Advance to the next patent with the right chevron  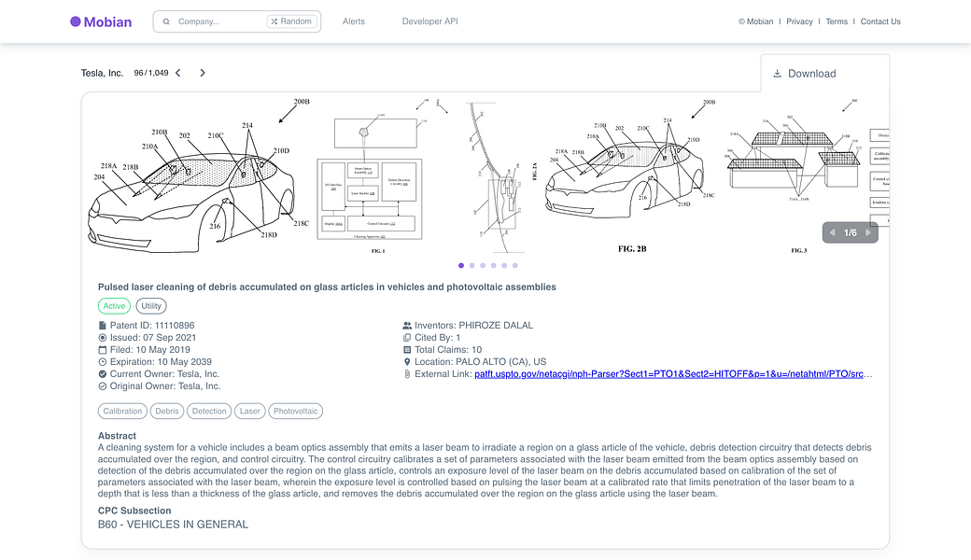coord(203,72)
